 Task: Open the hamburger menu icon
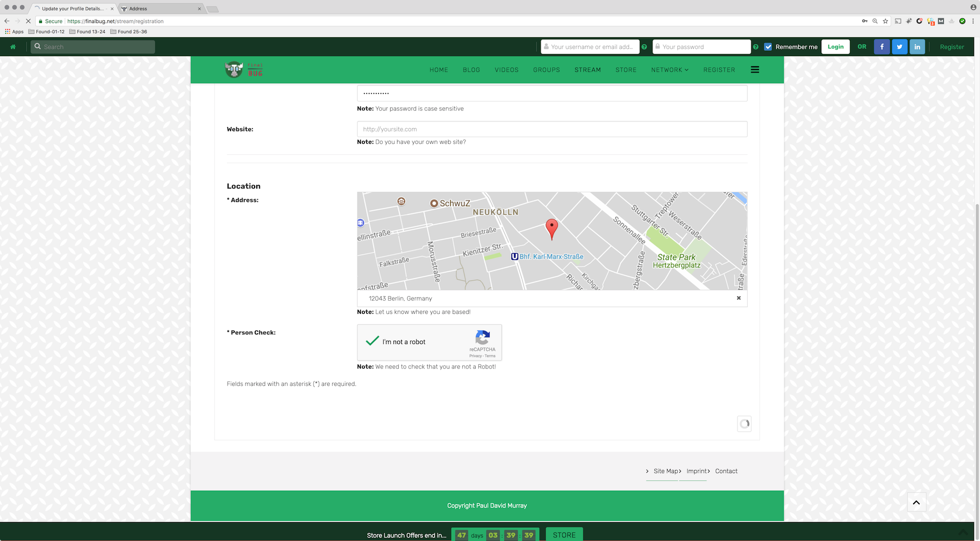point(755,70)
